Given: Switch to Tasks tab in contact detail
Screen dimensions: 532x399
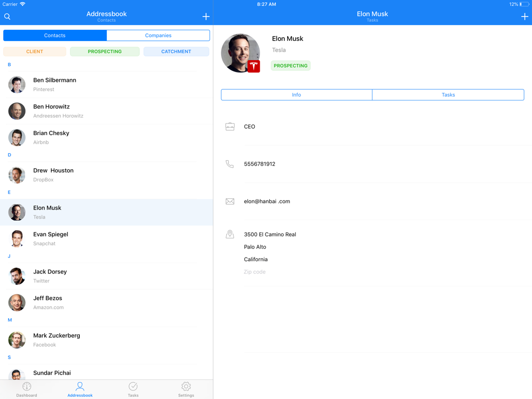Looking at the screenshot, I should (448, 95).
